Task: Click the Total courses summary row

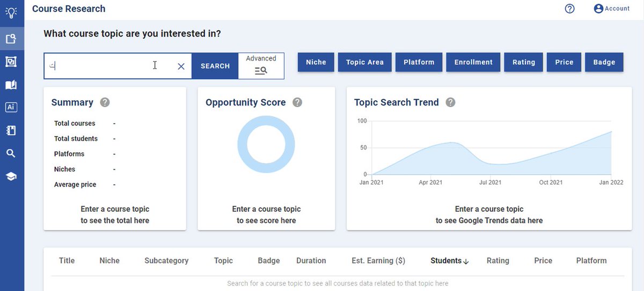Action: tap(85, 123)
